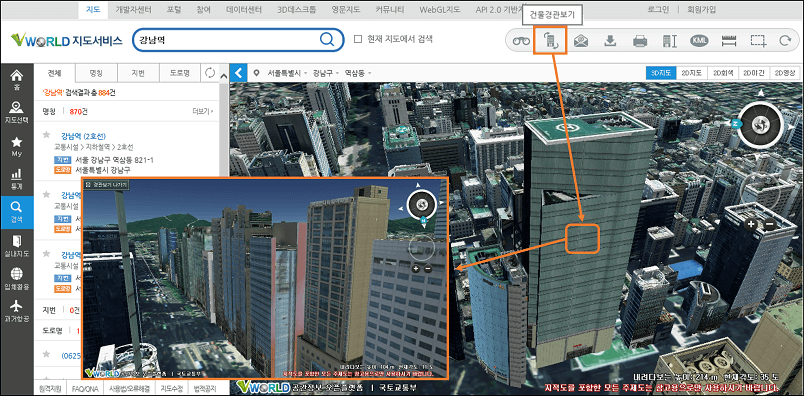Open 통계 statistics in sidebar
804x396 pixels.
17,179
